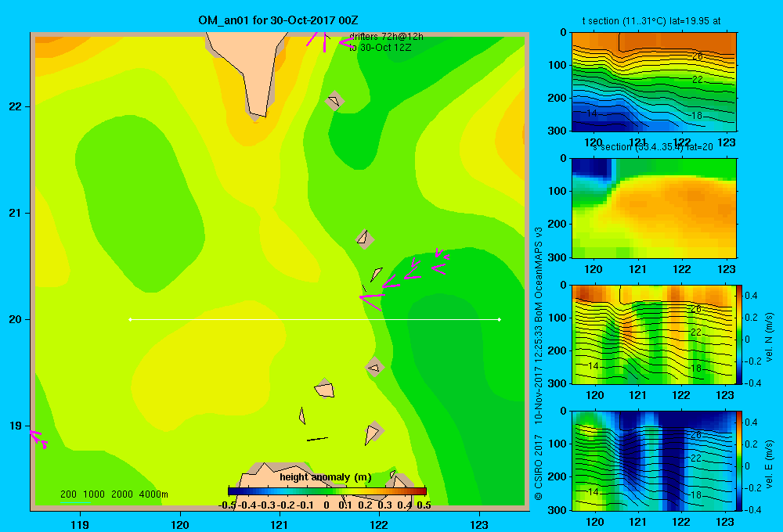This screenshot has height=532, width=783.
Task: Click the '2000' depth contour legend entry
Action: (122, 494)
